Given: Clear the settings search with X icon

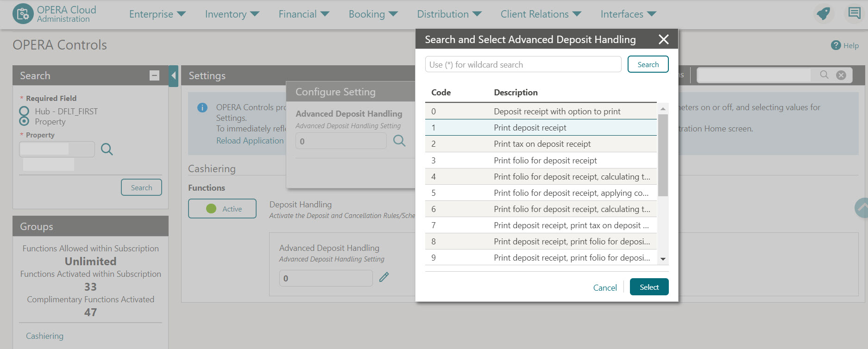Looking at the screenshot, I should tap(841, 75).
